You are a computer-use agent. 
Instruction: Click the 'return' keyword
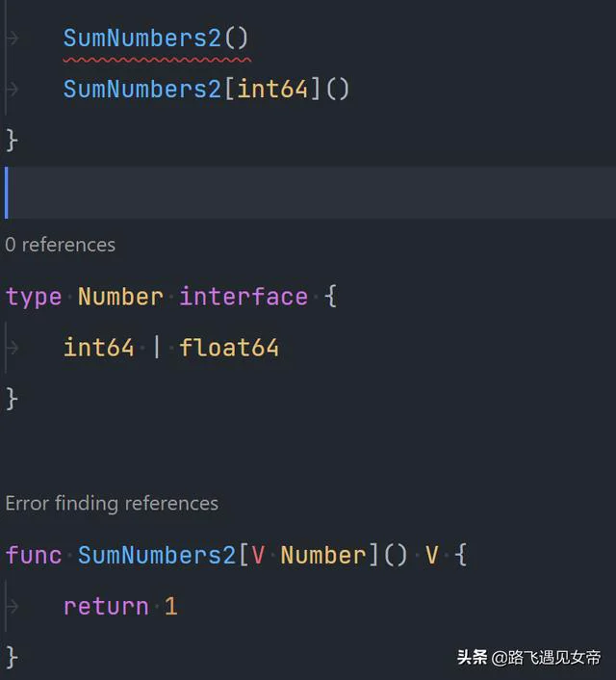coord(106,607)
